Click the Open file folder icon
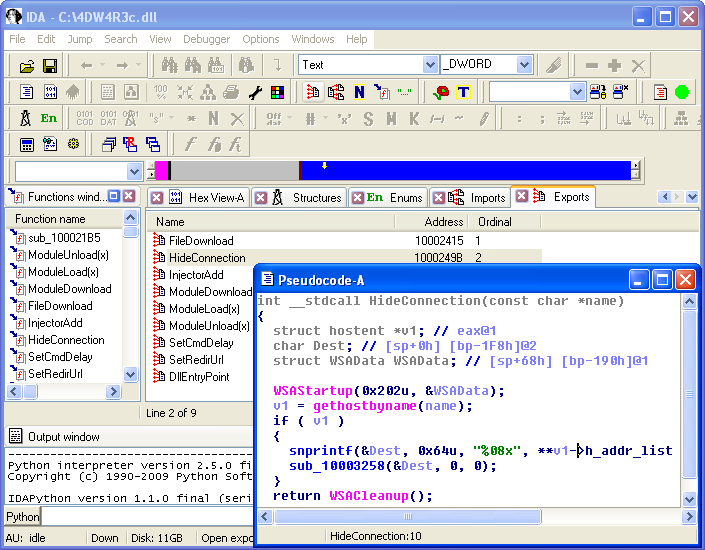 pyautogui.click(x=27, y=66)
